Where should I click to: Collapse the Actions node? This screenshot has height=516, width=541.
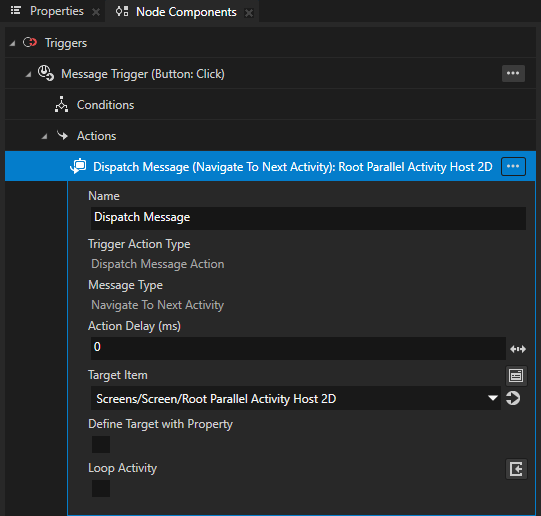pyautogui.click(x=44, y=137)
